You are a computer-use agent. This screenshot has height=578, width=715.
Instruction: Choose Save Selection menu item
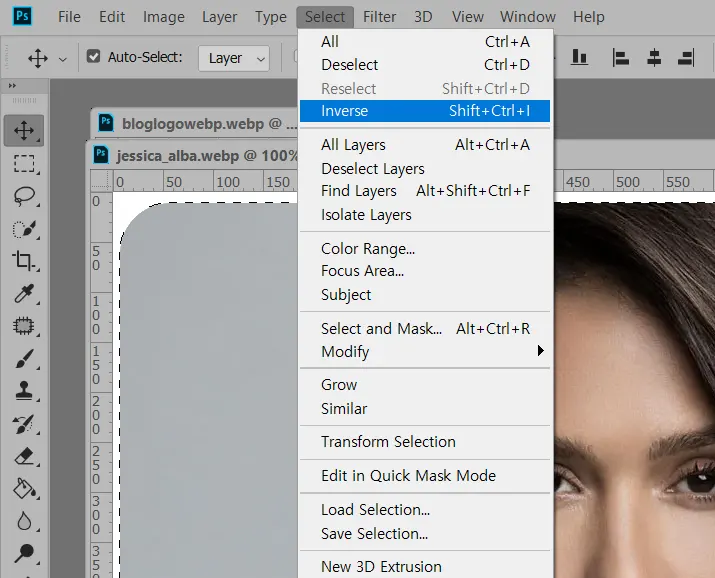(425, 534)
